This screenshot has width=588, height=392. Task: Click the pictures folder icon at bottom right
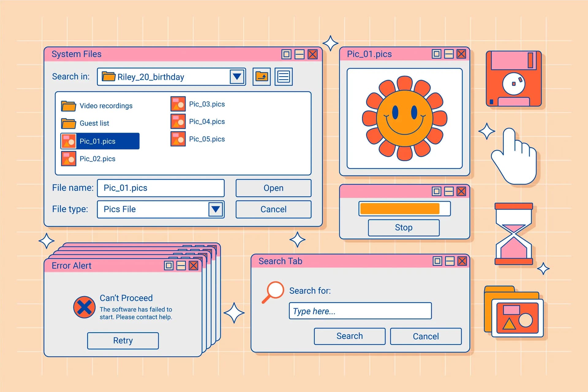tap(514, 311)
